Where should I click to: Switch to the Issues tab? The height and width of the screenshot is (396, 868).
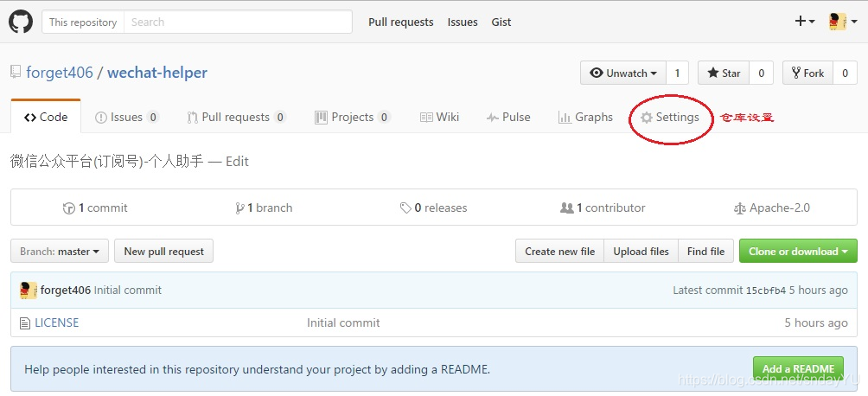pyautogui.click(x=127, y=118)
